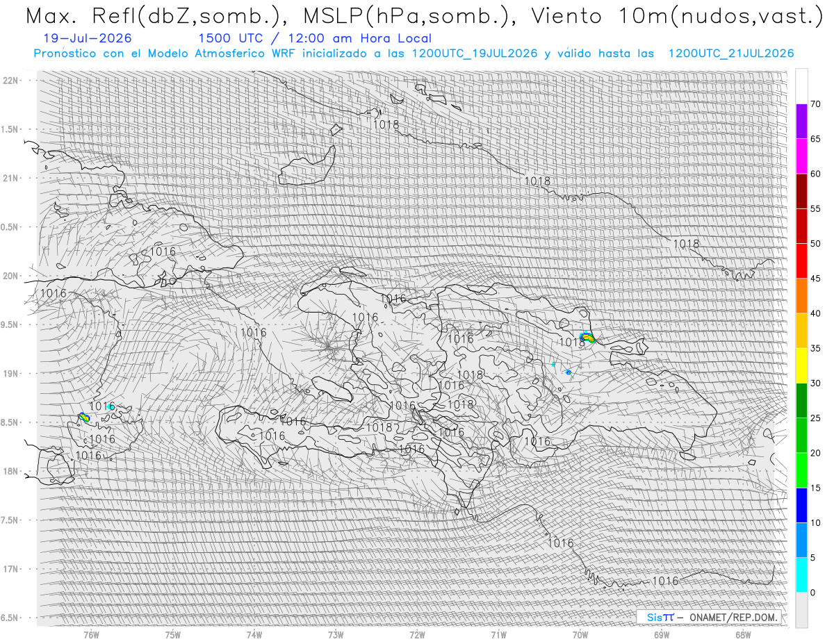Click the dark maroon 55–60 dBZ colorbar segment

tap(801, 191)
